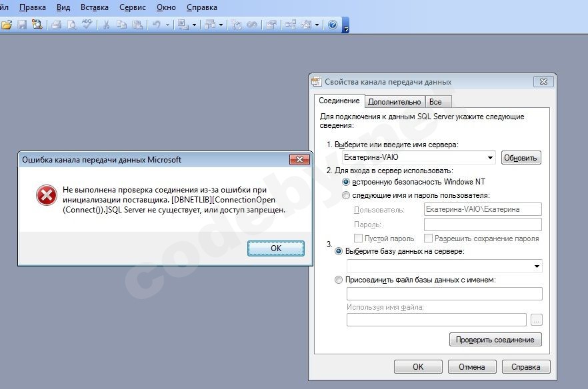
Task: Click the Отмена button
Action: pyautogui.click(x=472, y=367)
